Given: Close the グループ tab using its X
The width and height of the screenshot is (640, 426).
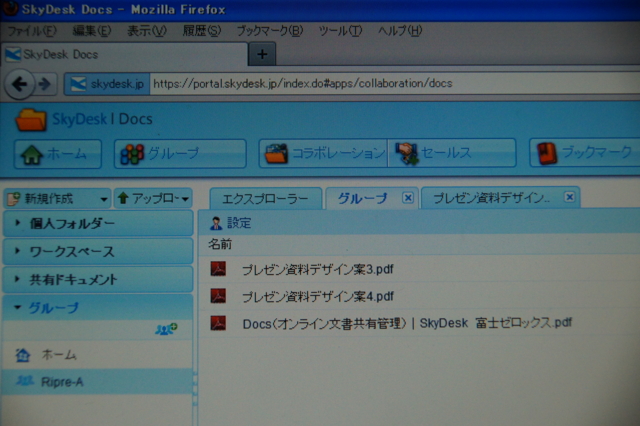Looking at the screenshot, I should pos(408,198).
